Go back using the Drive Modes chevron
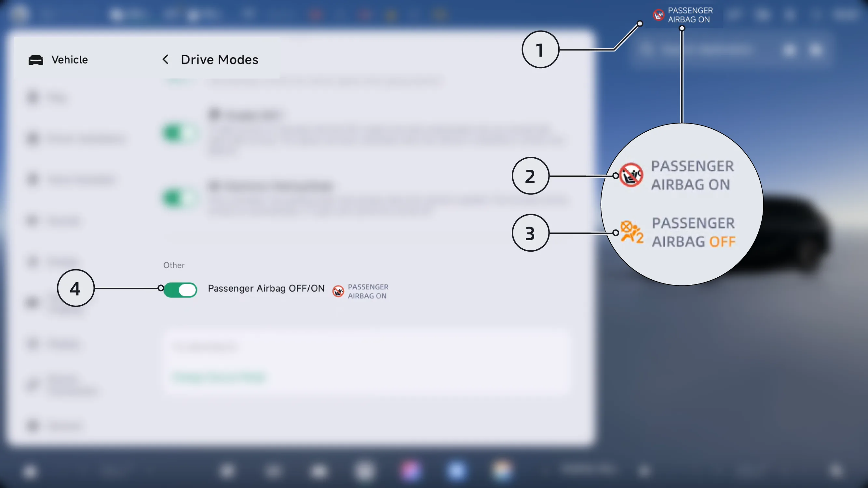Image resolution: width=868 pixels, height=488 pixels. point(166,59)
